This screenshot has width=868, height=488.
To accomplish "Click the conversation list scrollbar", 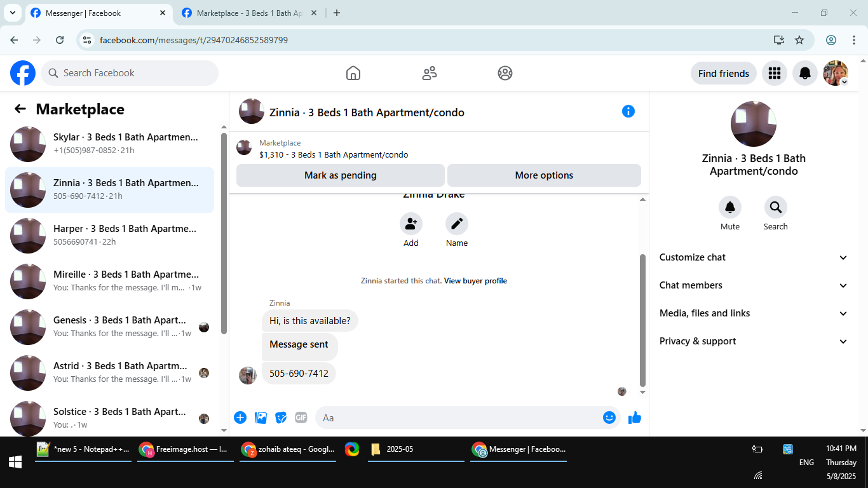I will point(224,233).
